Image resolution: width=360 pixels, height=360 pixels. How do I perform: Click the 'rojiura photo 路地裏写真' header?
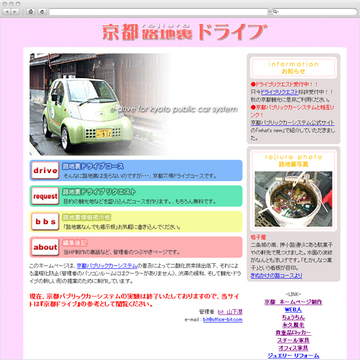(293, 160)
